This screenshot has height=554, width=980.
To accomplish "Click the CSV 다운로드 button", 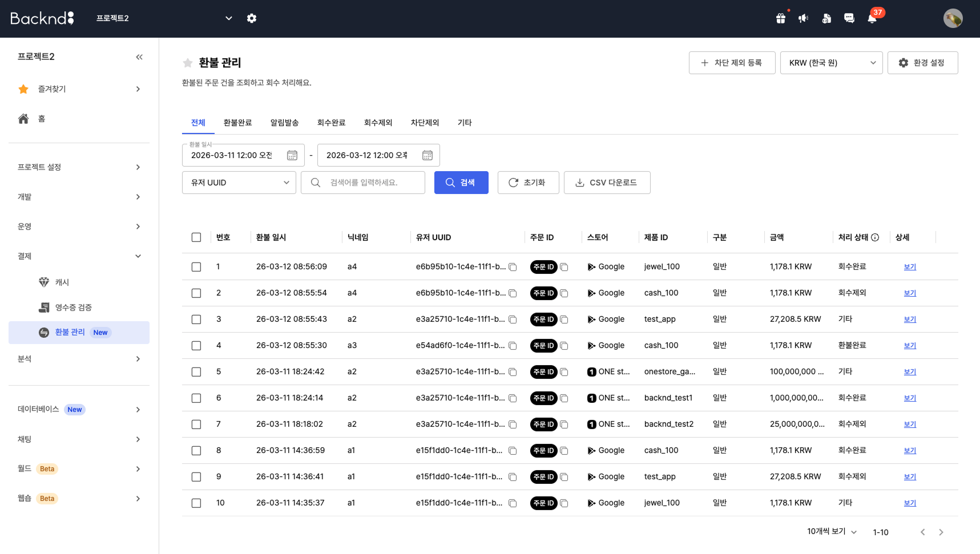I will tap(607, 182).
